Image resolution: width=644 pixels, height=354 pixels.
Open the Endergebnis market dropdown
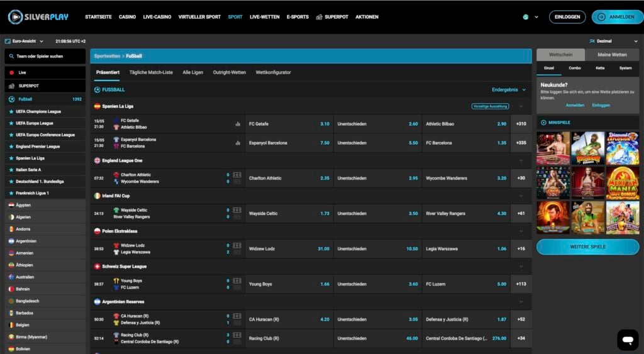[508, 89]
